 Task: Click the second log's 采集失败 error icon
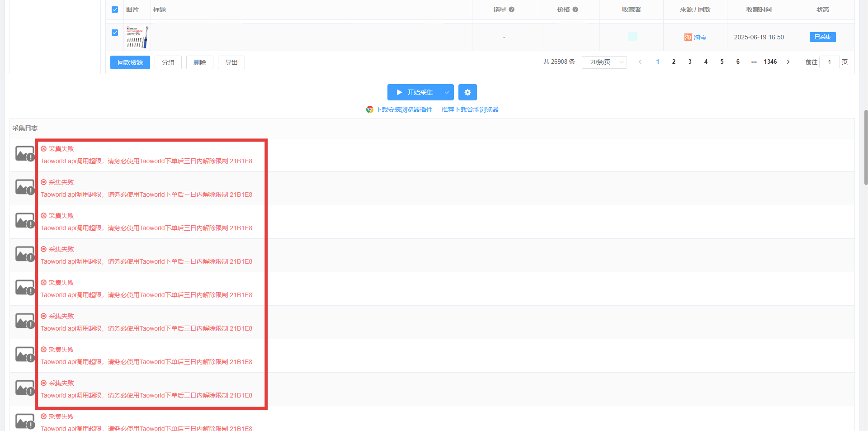[x=44, y=182]
